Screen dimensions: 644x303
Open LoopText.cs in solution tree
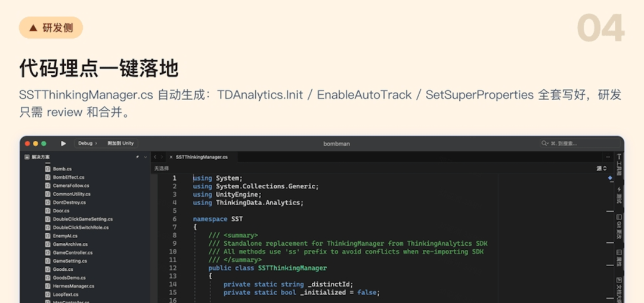point(66,295)
